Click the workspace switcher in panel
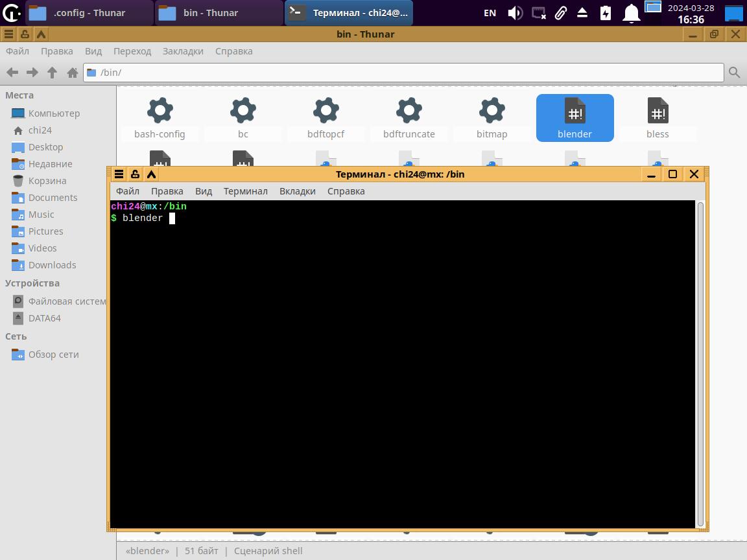This screenshot has height=560, width=747. 653,6
